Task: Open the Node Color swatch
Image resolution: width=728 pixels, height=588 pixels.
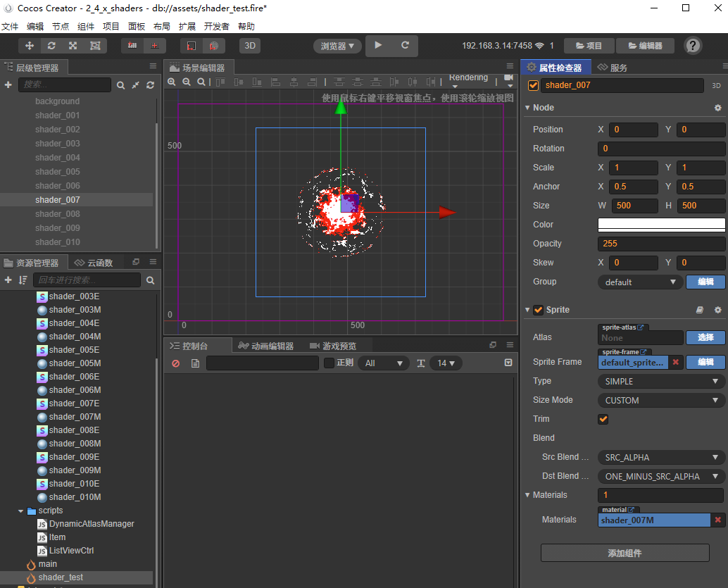Action: click(x=660, y=224)
